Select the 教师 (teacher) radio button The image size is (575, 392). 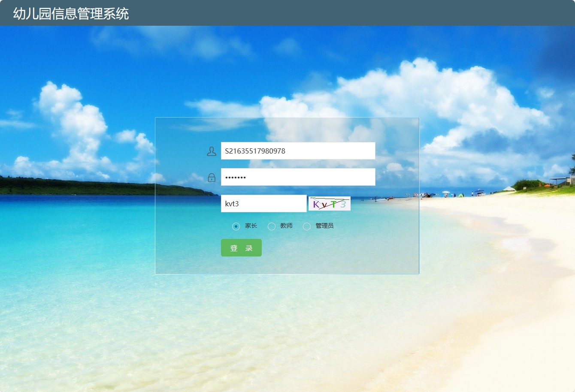pos(272,226)
